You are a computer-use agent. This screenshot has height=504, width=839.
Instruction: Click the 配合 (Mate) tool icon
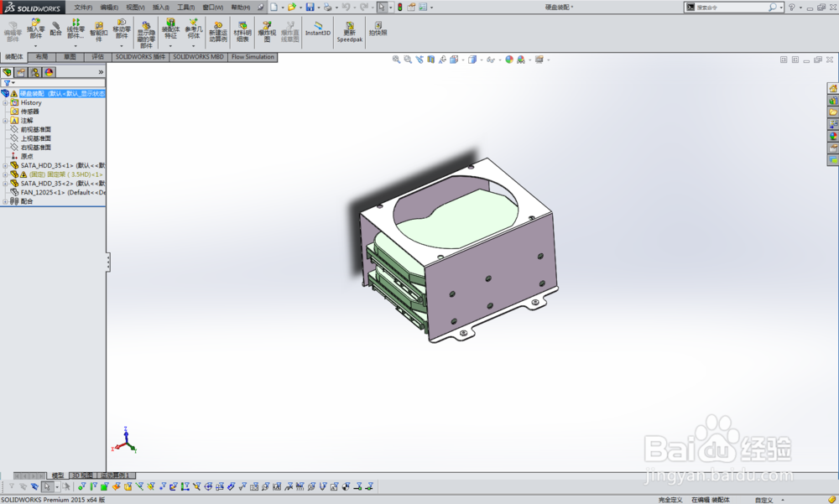coord(55,29)
